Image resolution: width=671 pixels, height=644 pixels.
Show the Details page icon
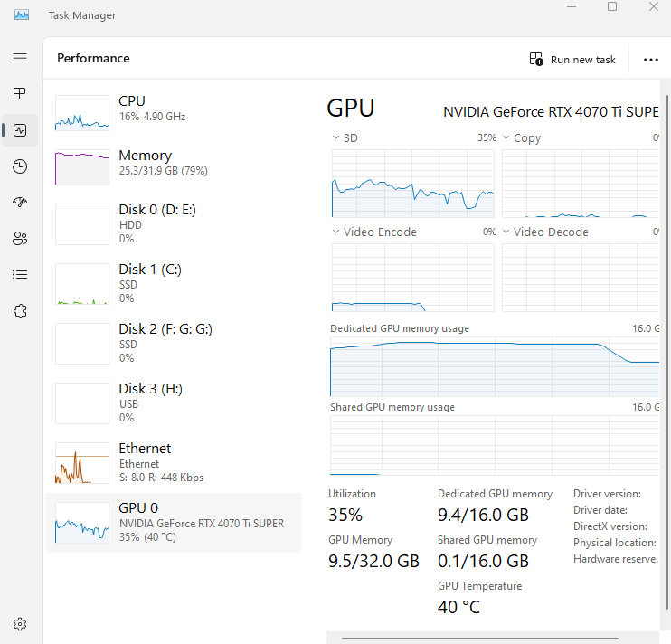(x=20, y=275)
